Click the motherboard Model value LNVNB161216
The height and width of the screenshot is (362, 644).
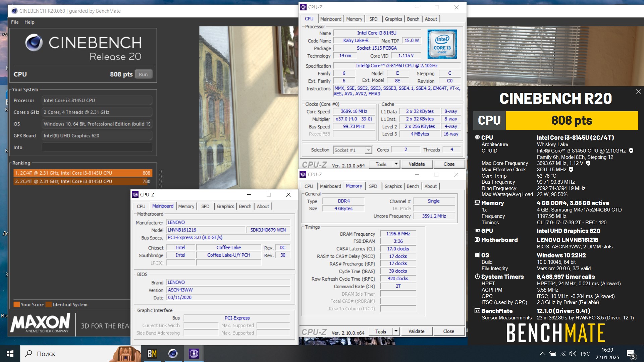(x=206, y=230)
